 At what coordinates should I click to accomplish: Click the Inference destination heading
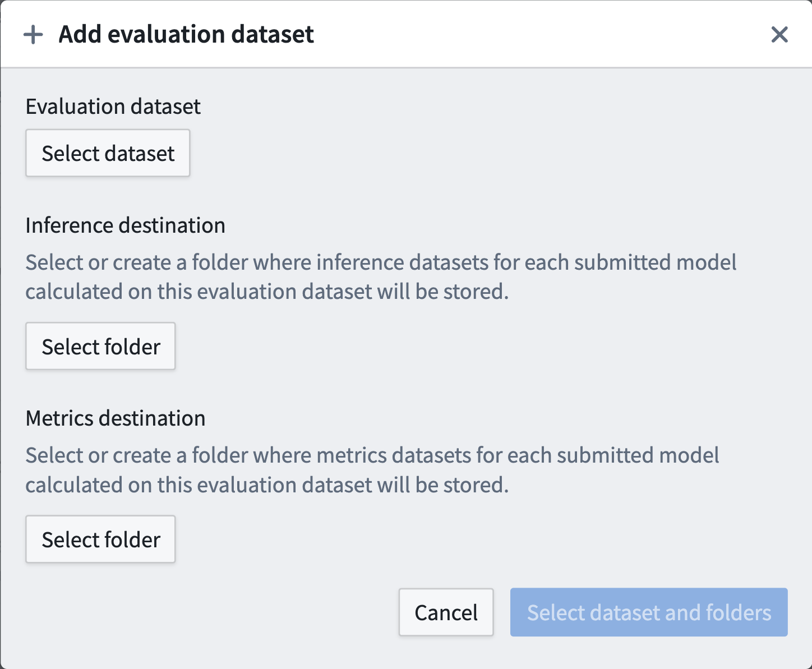125,225
